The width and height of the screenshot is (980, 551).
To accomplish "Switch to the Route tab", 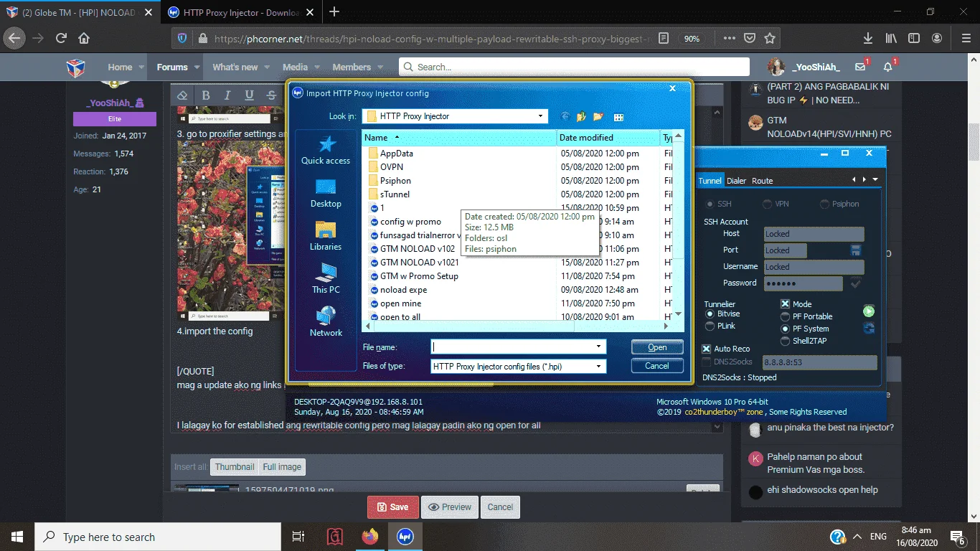I will (762, 181).
